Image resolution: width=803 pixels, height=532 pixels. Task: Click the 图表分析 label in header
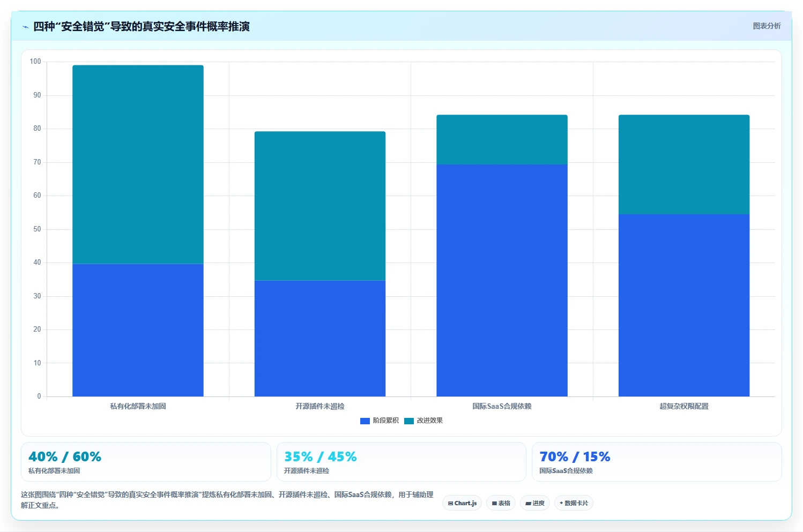click(x=767, y=26)
